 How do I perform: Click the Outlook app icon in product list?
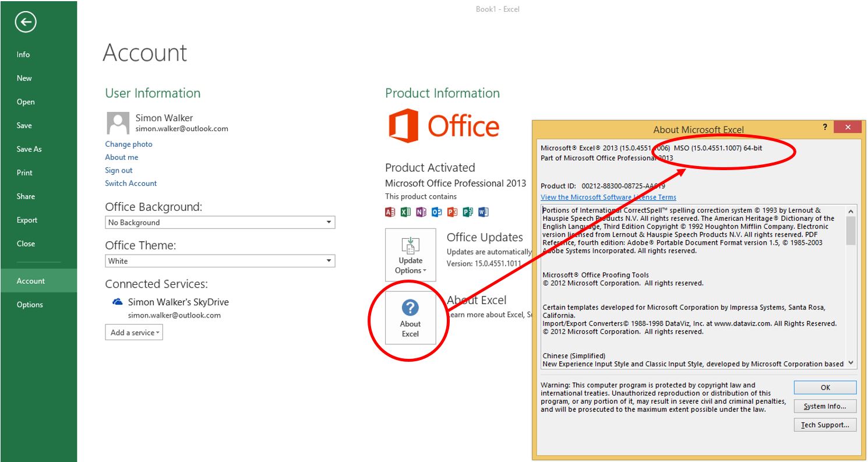(x=437, y=212)
